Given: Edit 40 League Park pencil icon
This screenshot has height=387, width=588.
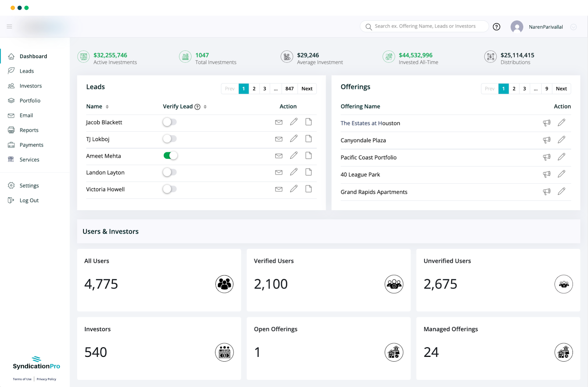Looking at the screenshot, I should [x=562, y=174].
